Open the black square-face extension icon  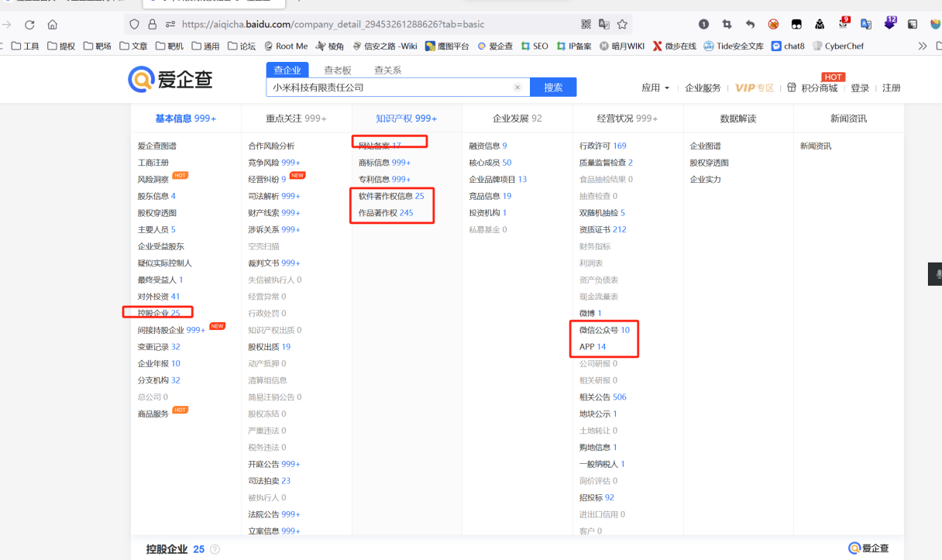coord(796,24)
